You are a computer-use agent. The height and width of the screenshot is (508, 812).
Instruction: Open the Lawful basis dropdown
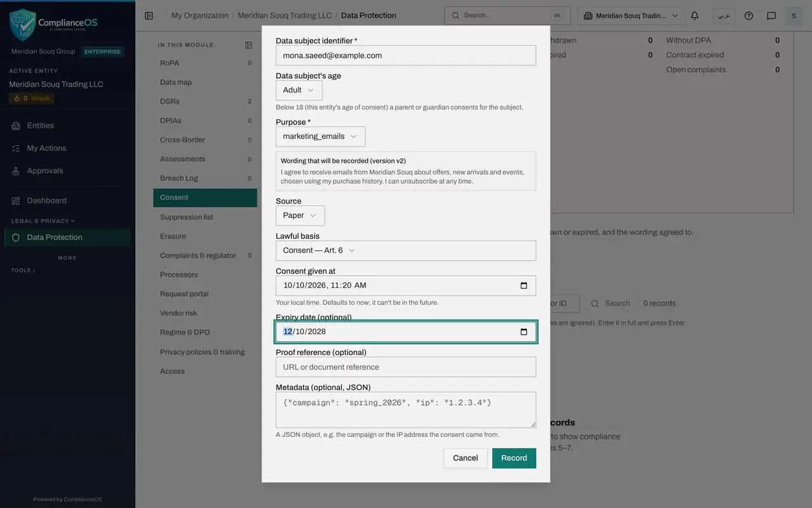click(406, 250)
